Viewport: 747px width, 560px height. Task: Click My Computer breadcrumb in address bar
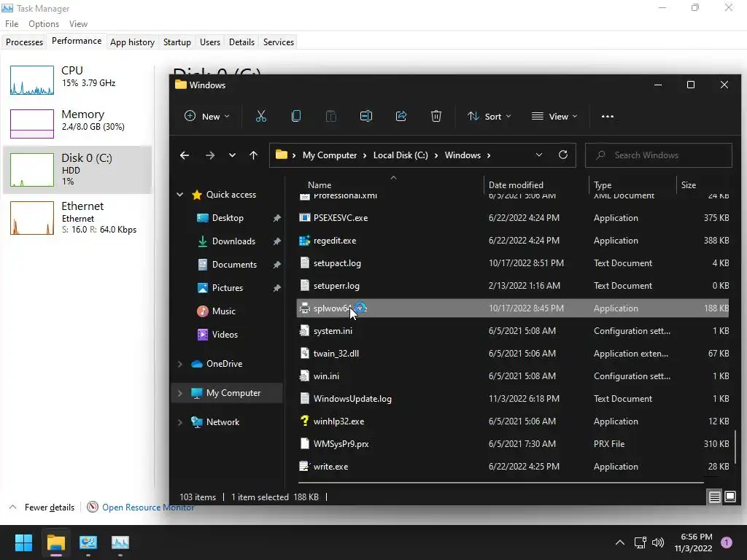pyautogui.click(x=330, y=155)
